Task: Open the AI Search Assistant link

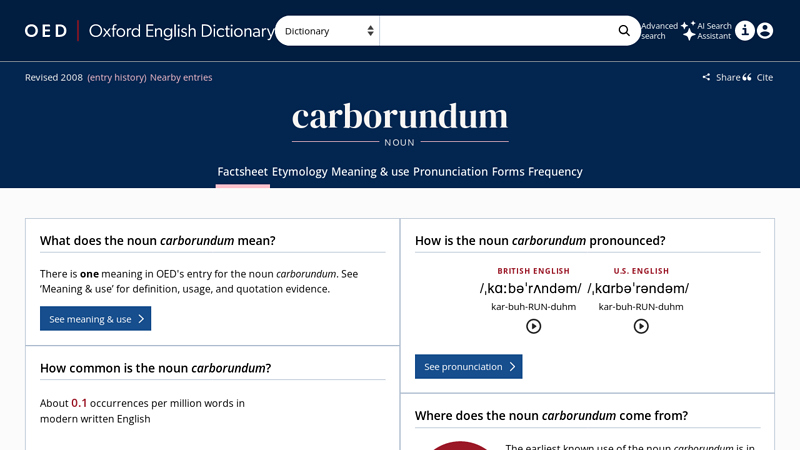Action: (x=714, y=31)
